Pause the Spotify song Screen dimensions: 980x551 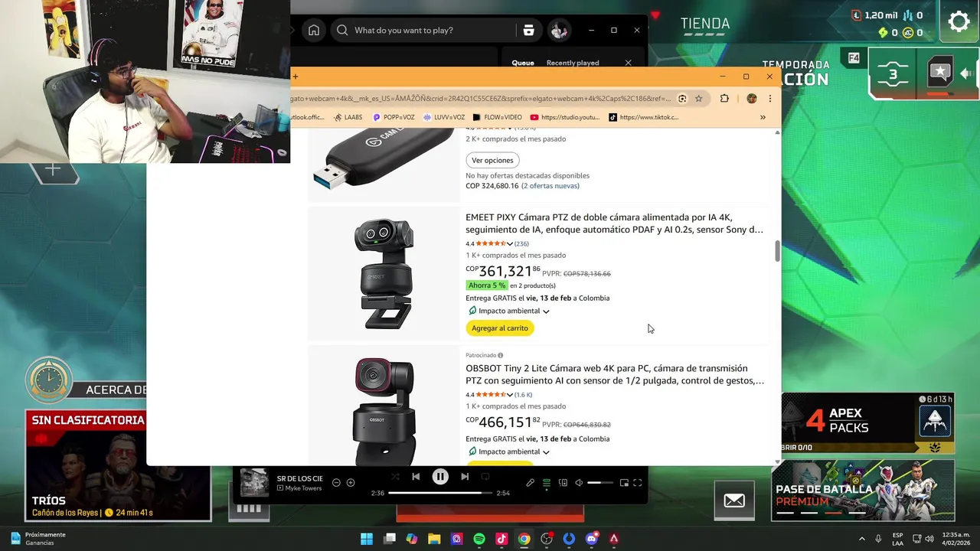(440, 477)
